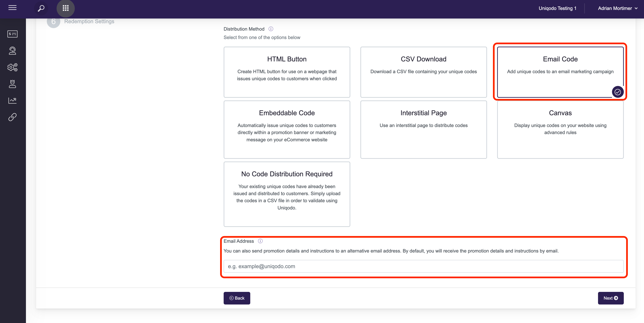This screenshot has height=323, width=644.
Task: Open the settings gears sidebar icon
Action: pyautogui.click(x=12, y=67)
